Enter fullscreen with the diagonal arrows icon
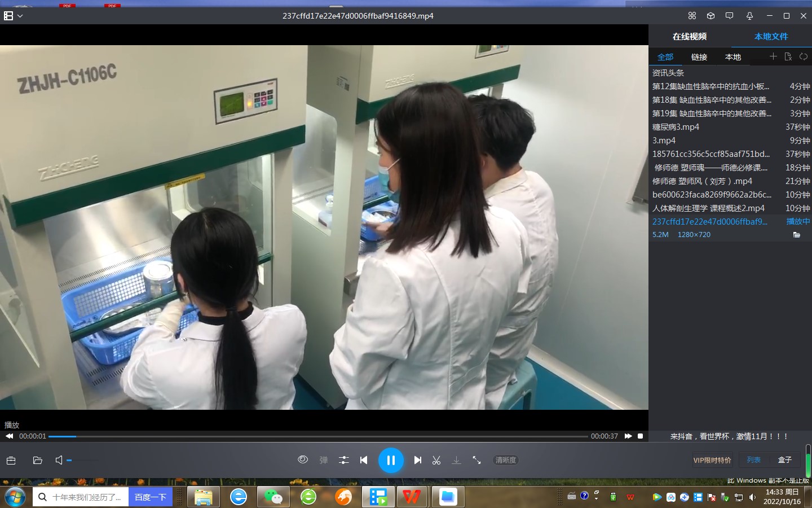Viewport: 812px width, 508px height. pos(476,460)
